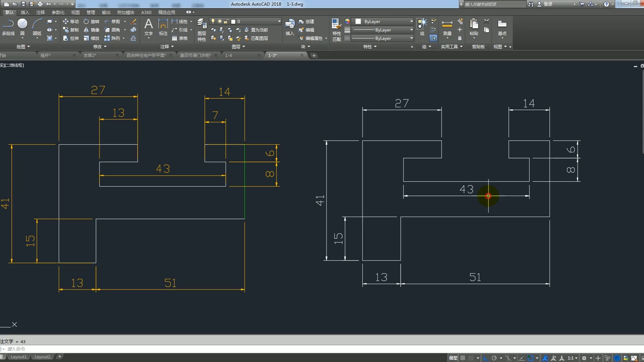
Task: Open Match Properties (特性匹配) tool
Action: coord(337,30)
